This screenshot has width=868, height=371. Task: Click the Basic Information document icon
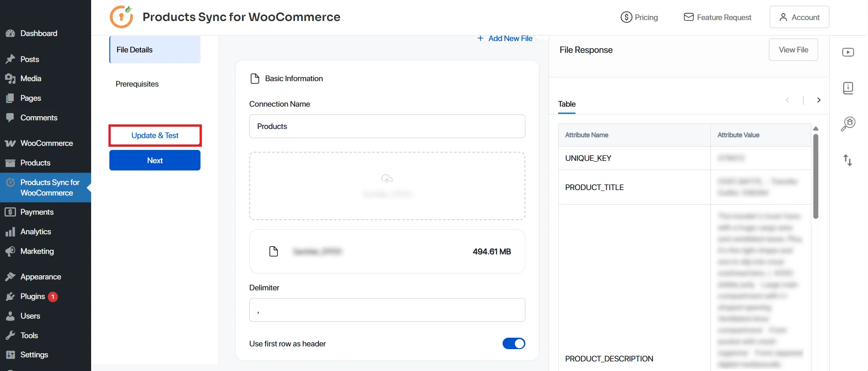(255, 78)
